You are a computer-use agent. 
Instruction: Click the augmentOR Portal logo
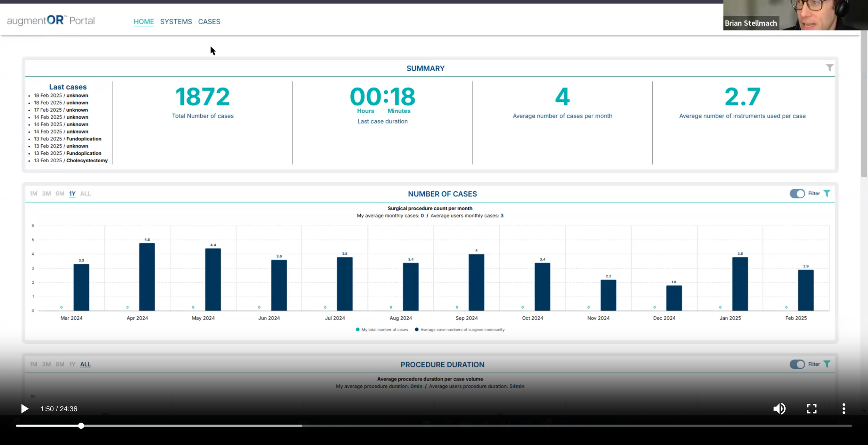[51, 21]
